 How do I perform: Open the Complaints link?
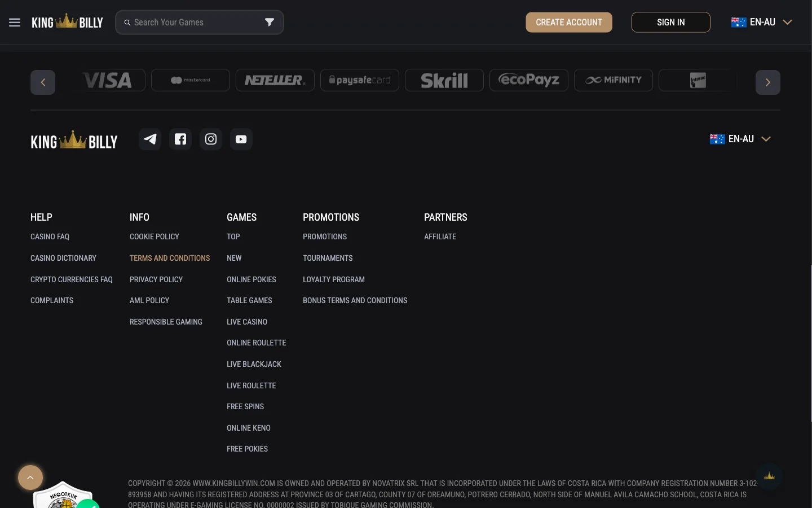(x=52, y=300)
